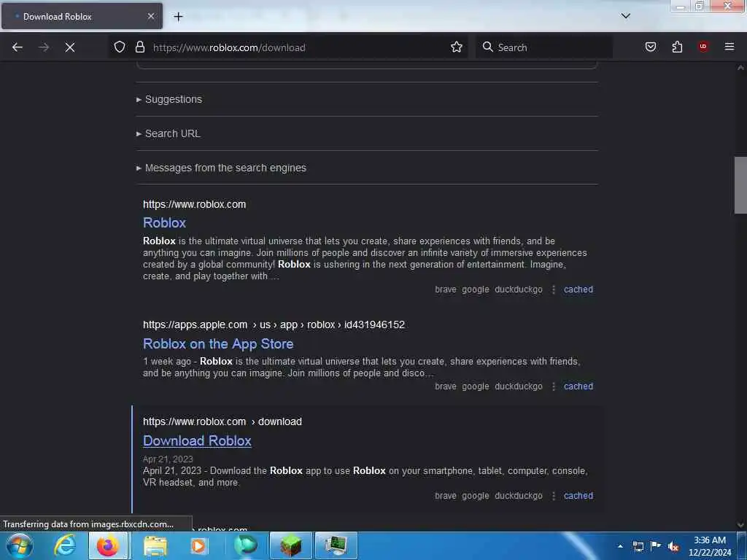
Task: Open the uBlock Origin extension
Action: point(703,47)
